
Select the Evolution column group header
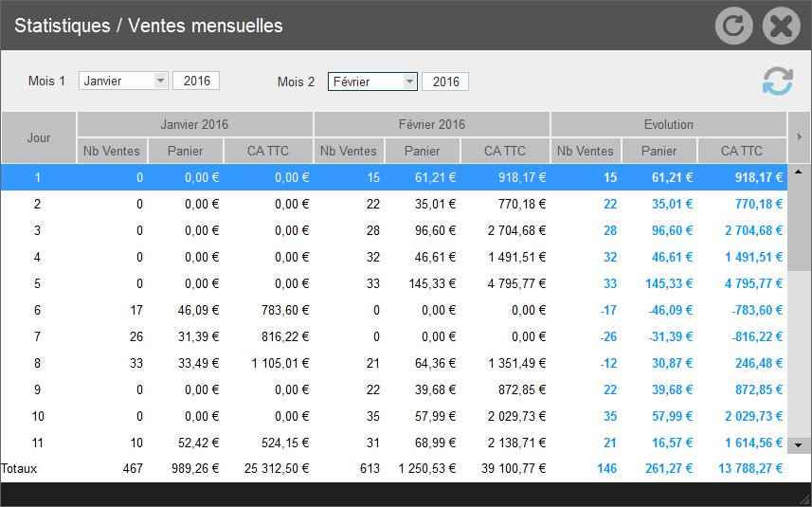[x=668, y=124]
